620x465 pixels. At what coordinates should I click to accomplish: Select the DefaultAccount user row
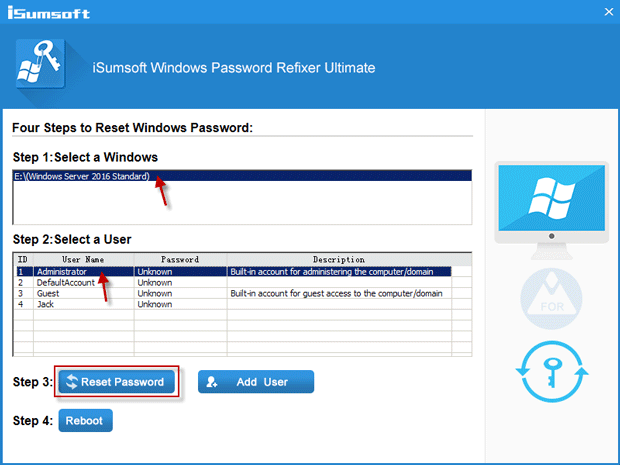(x=233, y=282)
